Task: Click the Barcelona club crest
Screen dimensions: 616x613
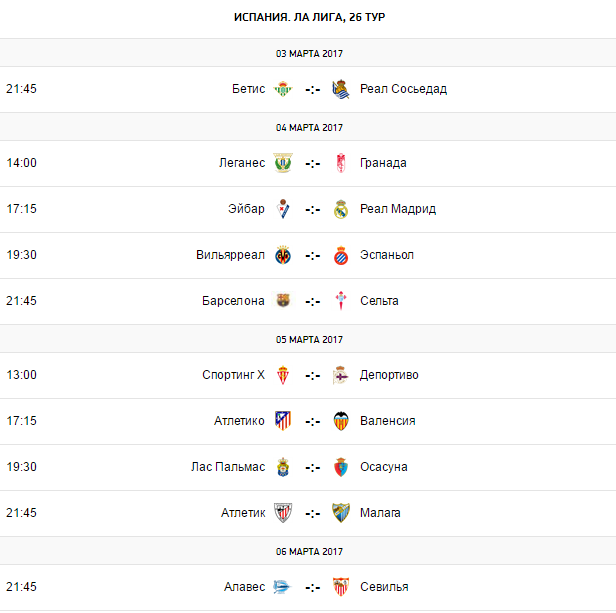Action: point(283,301)
